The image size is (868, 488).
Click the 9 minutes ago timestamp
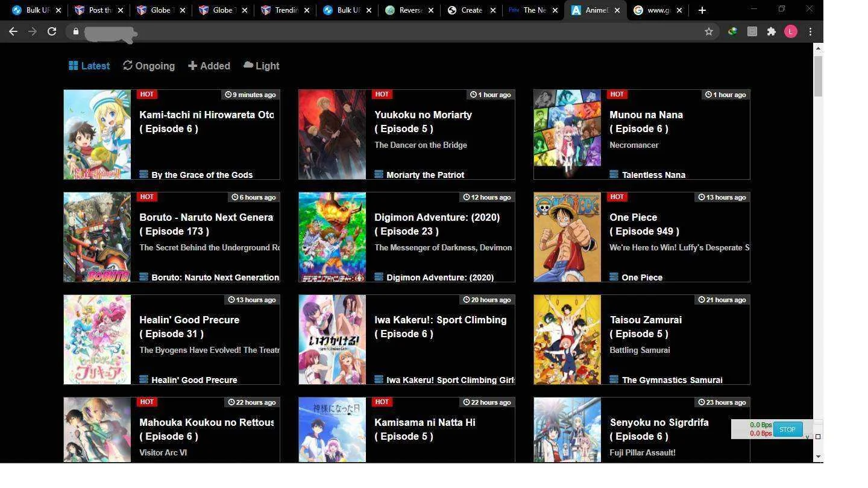click(x=250, y=95)
